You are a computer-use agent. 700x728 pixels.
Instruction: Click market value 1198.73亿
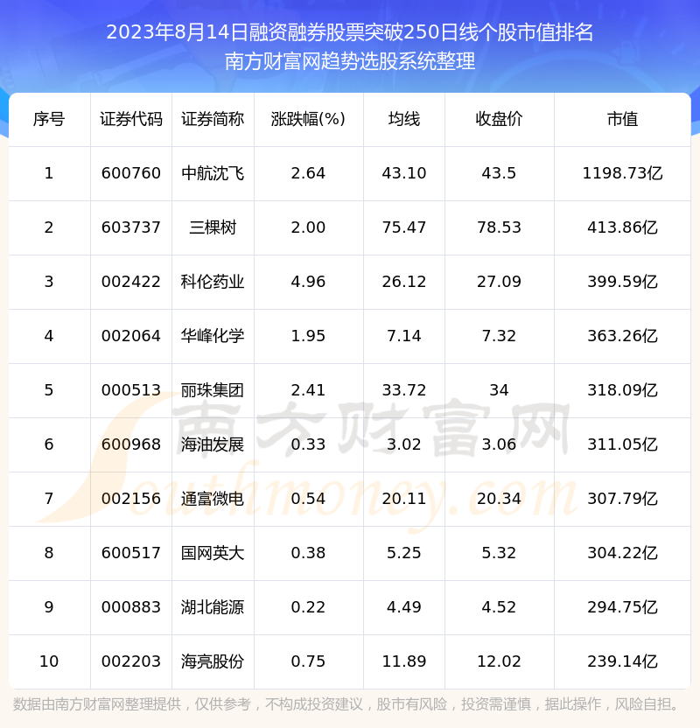point(622,173)
